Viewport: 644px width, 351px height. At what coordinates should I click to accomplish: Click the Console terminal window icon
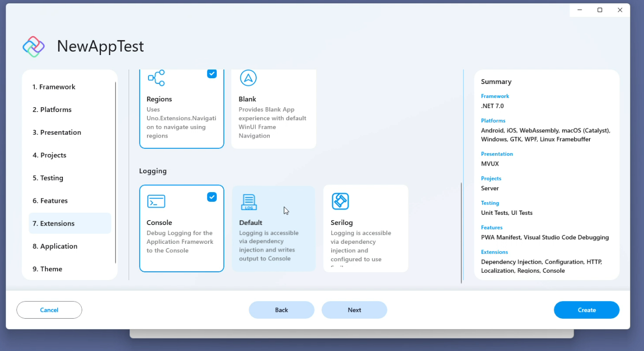point(156,201)
